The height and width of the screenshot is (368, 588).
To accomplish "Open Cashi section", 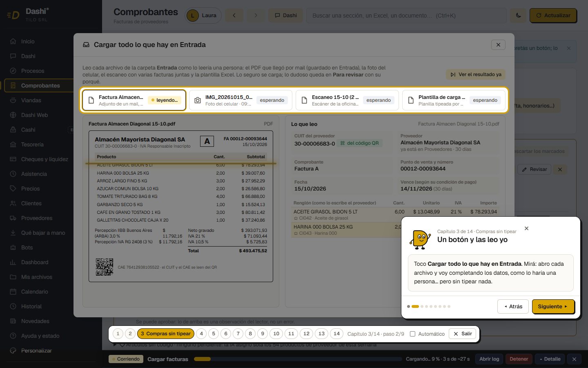I will pos(28,130).
